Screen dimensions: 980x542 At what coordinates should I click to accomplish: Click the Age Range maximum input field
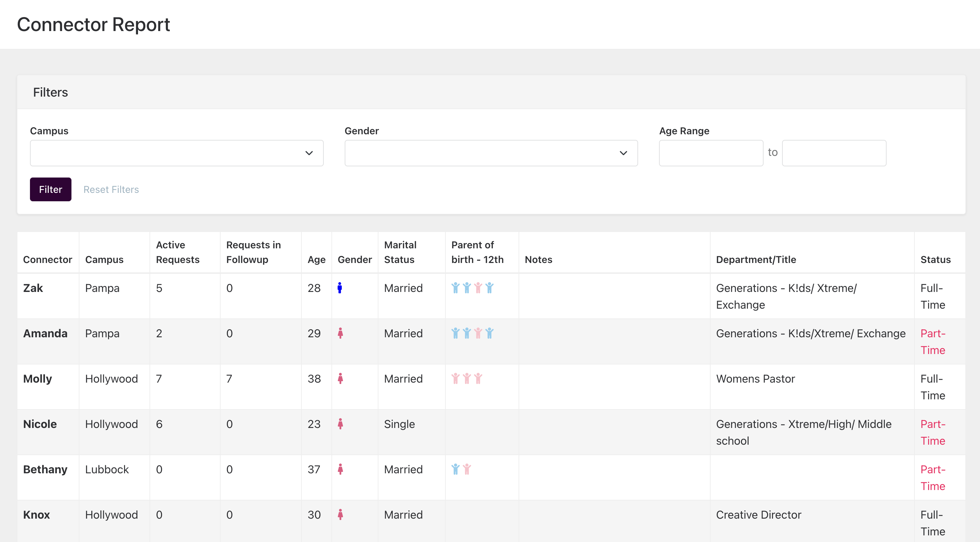coord(834,153)
